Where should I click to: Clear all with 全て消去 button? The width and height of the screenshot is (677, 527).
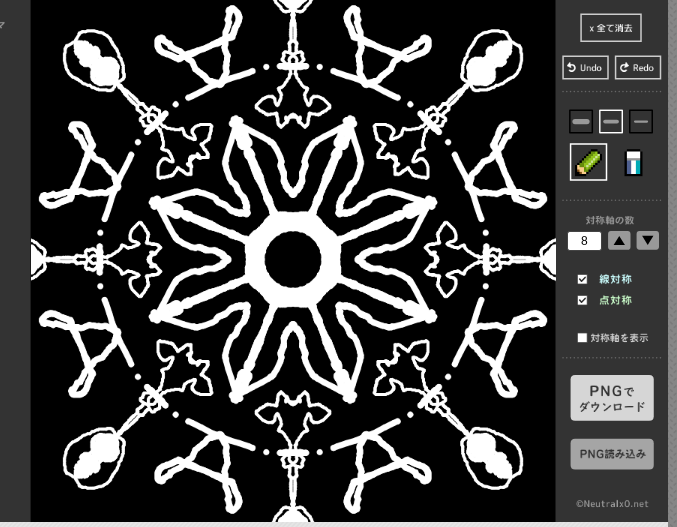pos(610,27)
